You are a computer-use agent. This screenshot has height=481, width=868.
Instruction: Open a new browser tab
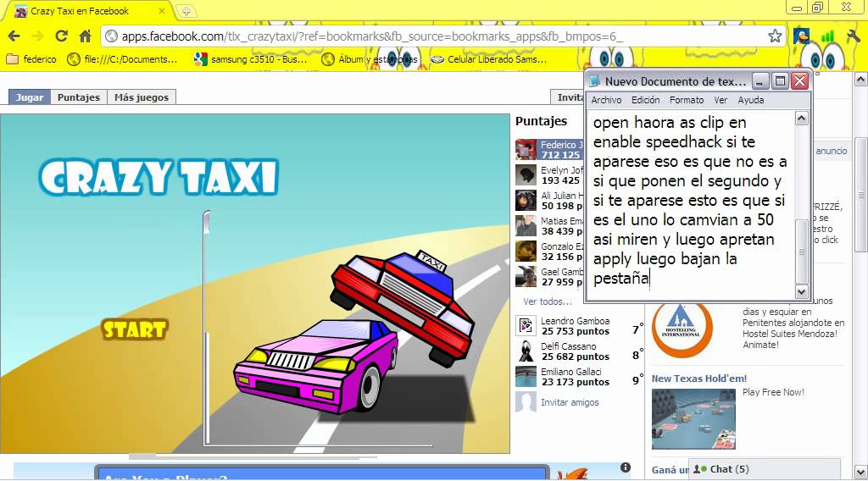pyautogui.click(x=186, y=11)
